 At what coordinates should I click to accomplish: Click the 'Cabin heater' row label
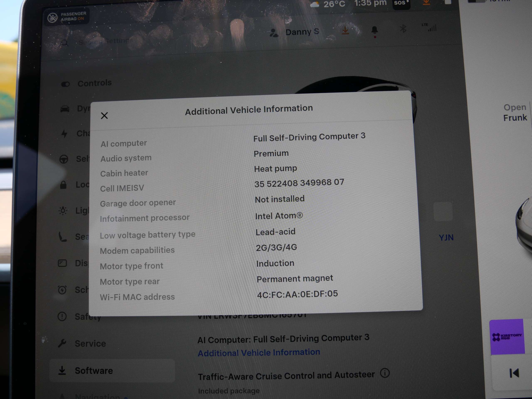(x=124, y=173)
